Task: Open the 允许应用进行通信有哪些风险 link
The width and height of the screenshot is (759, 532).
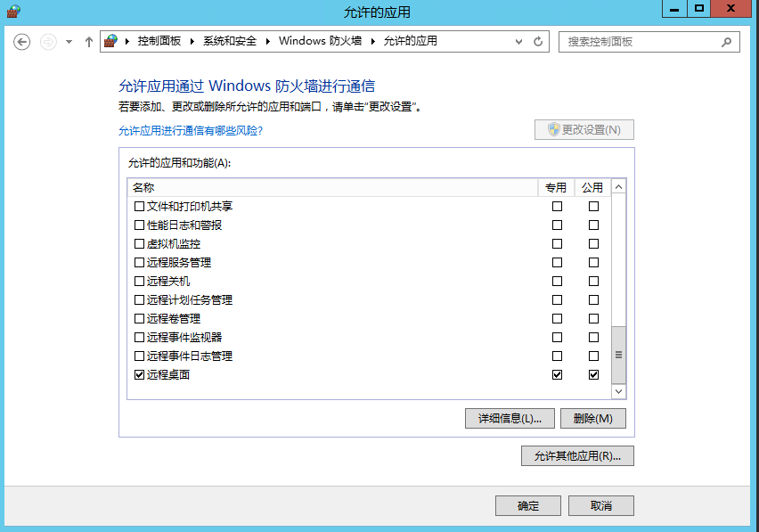Action: click(191, 131)
